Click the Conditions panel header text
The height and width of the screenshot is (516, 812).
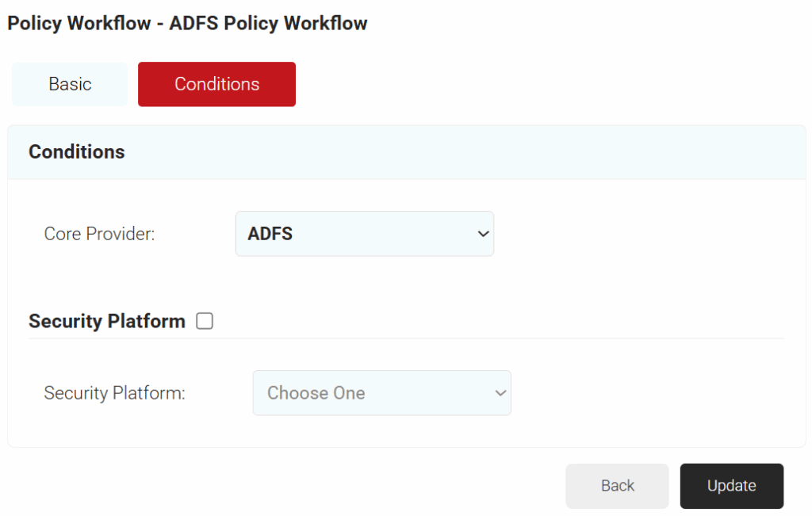pos(77,152)
